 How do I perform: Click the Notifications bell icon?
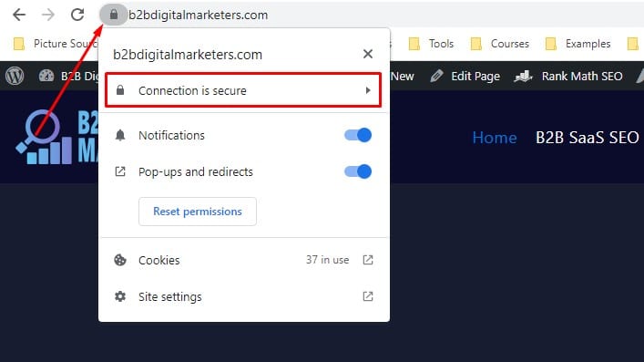[120, 135]
